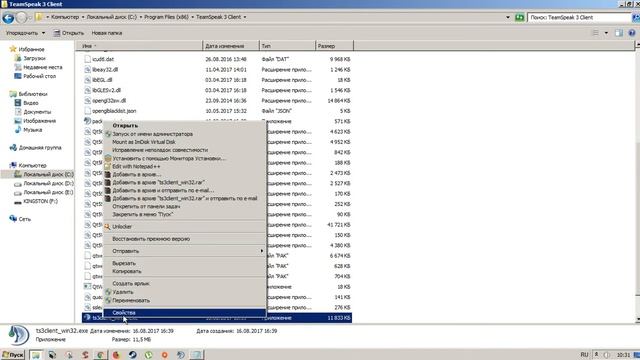
Task: Click the Новая папка toolbar button
Action: pos(107,33)
